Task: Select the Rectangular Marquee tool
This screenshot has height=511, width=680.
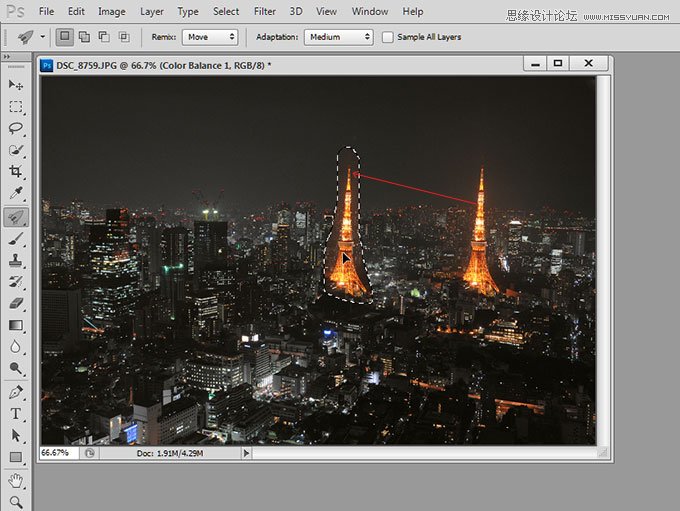Action: [x=16, y=107]
